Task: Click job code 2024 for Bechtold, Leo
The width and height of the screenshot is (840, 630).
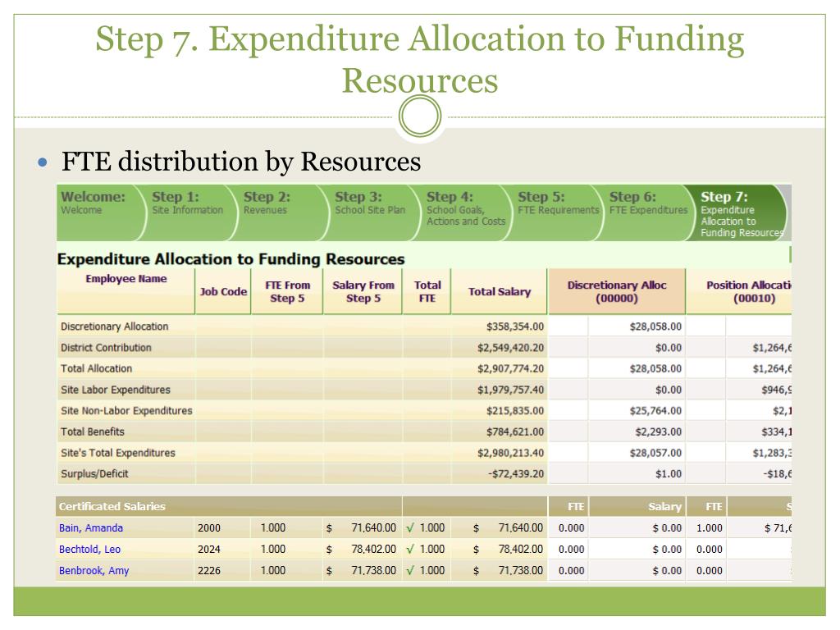Action: (209, 549)
